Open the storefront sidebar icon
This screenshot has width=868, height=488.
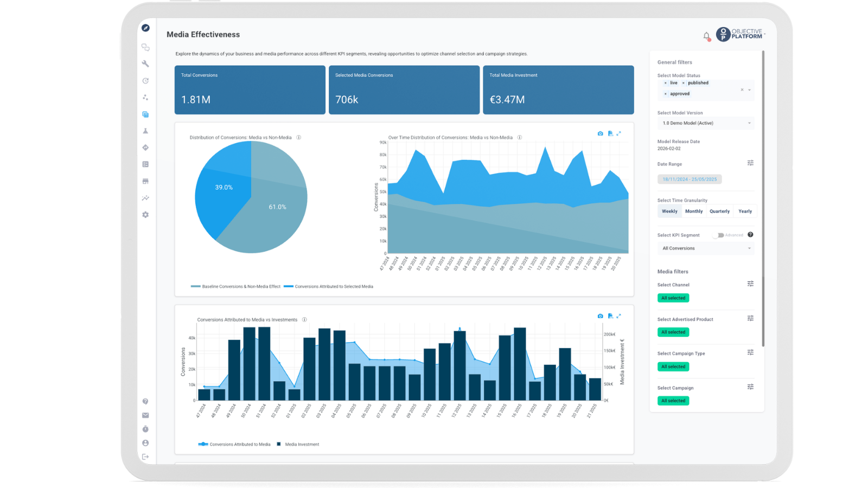145,181
